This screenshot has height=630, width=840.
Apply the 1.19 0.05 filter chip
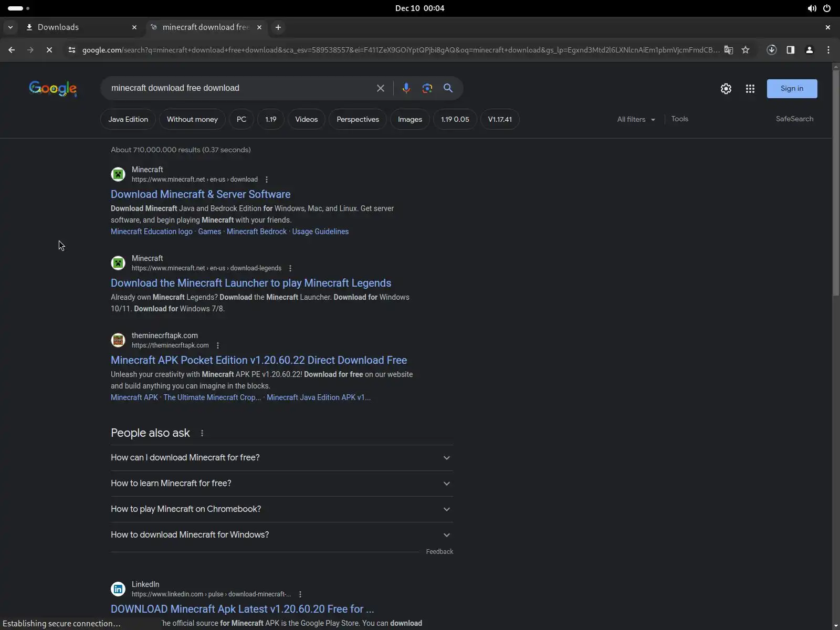coord(455,119)
